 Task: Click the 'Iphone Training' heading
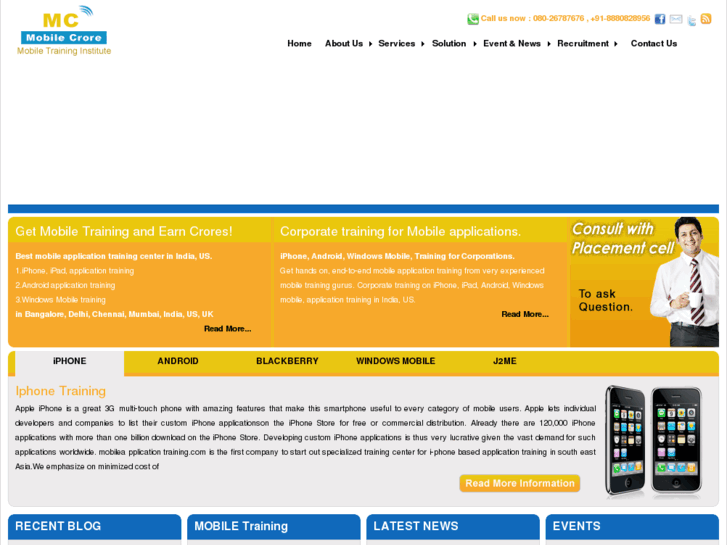(x=61, y=391)
